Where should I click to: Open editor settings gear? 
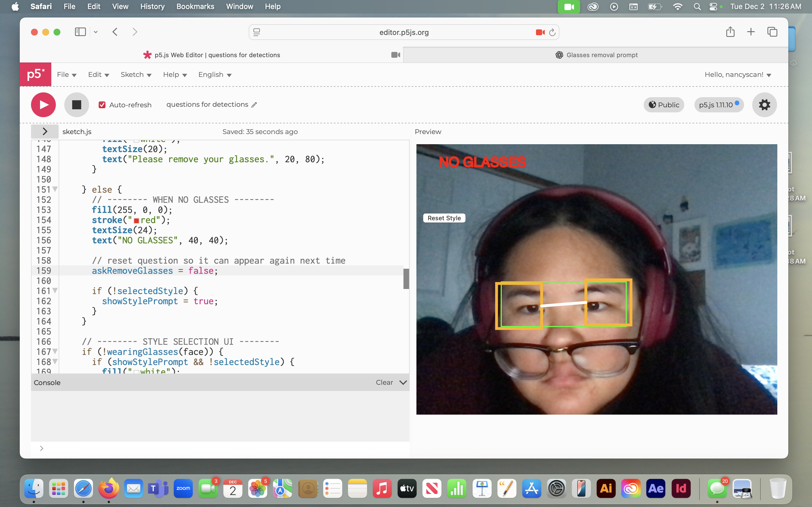764,104
